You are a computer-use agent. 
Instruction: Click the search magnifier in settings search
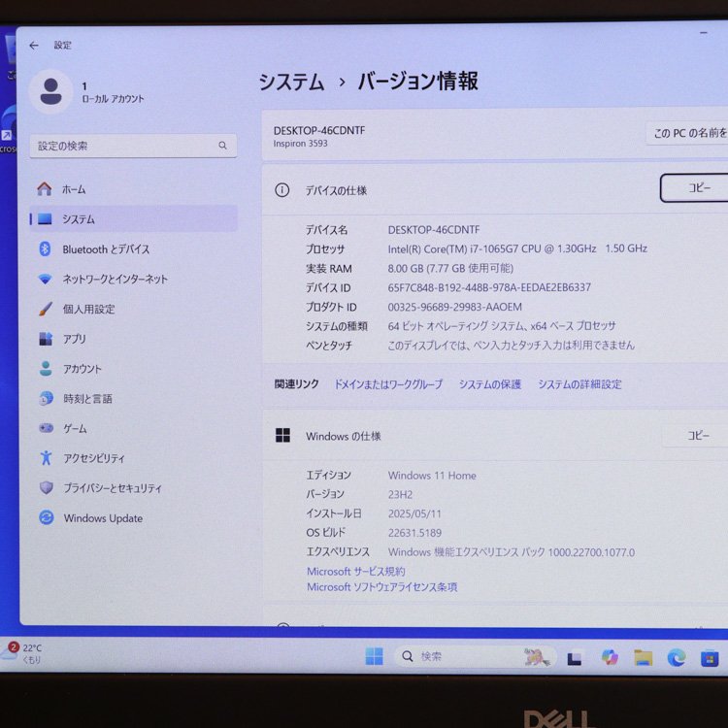pos(223,146)
